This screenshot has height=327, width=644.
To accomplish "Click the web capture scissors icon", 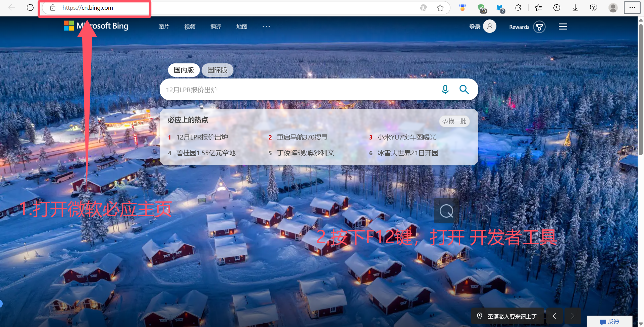I will (x=594, y=8).
